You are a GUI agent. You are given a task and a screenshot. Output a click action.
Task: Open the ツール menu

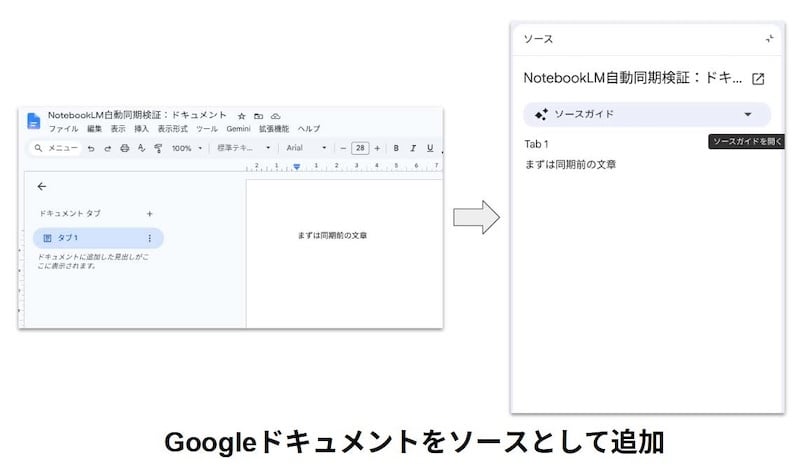207,129
